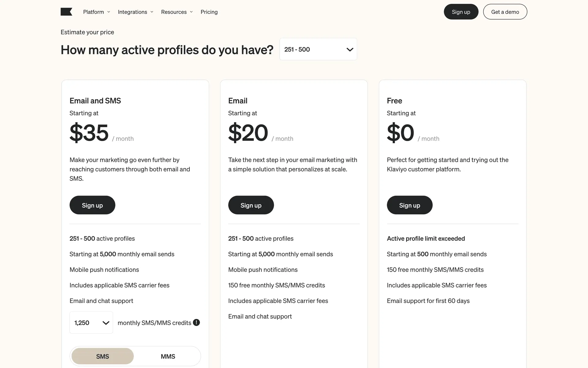Screen dimensions: 588x368
Task: Select the SMS toggle option
Action: (103, 356)
